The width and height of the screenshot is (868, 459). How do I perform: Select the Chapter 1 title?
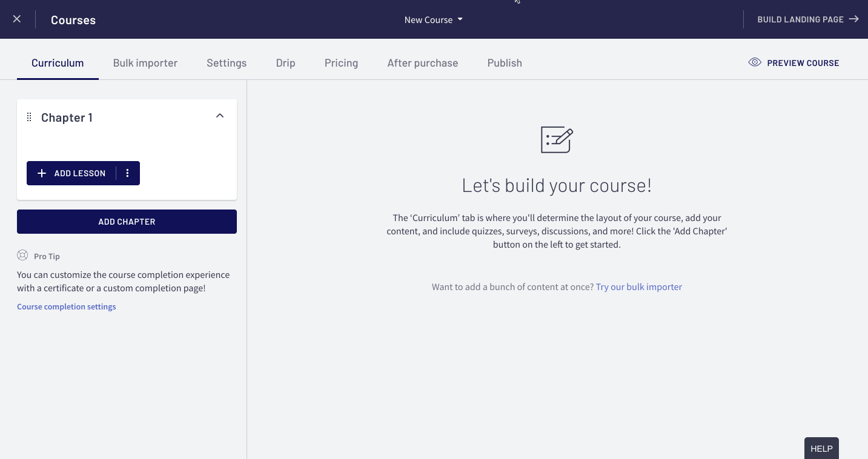pos(67,117)
